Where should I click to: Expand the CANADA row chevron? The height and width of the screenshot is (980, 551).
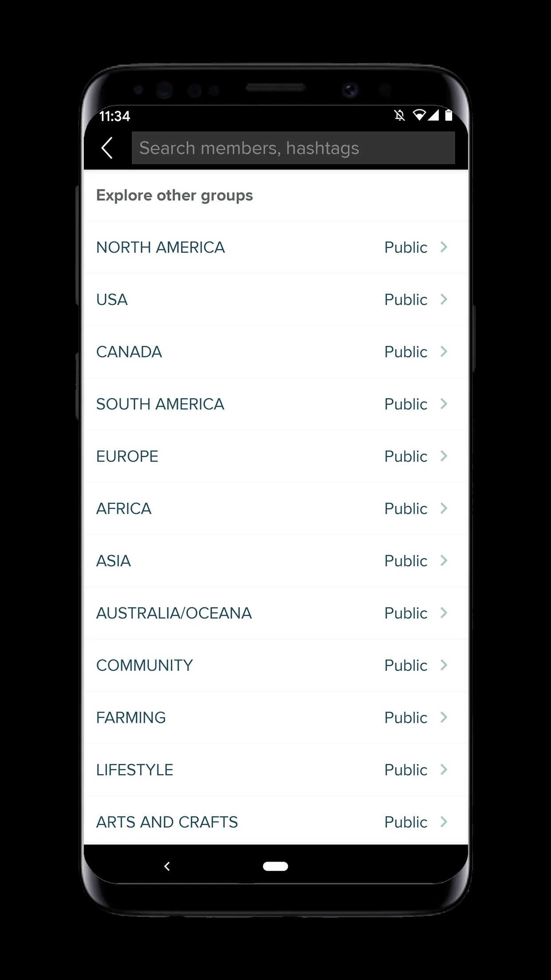[444, 352]
